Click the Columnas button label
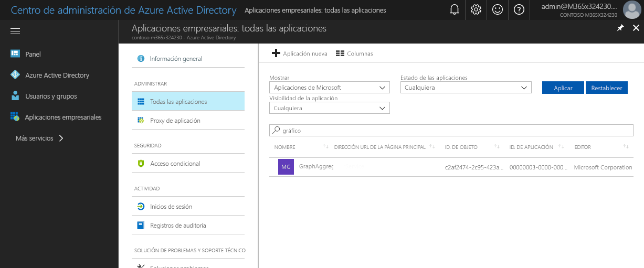This screenshot has width=644, height=268. (x=360, y=53)
